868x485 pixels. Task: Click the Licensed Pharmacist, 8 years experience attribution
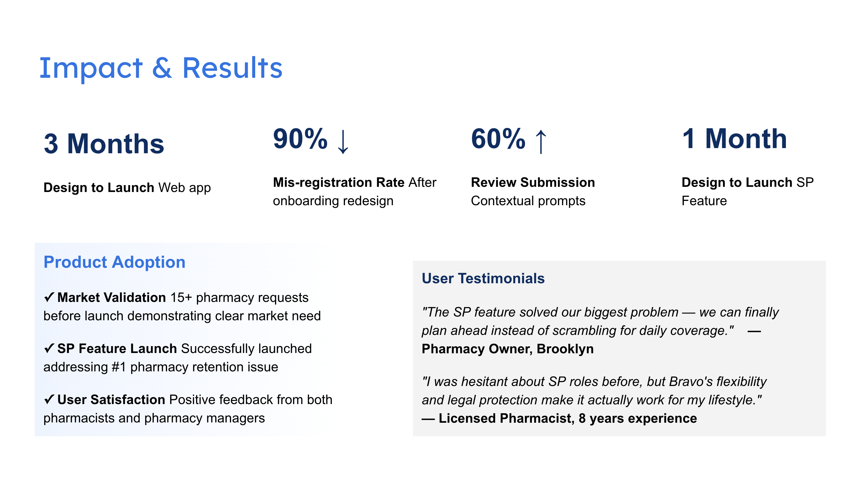coord(567,418)
